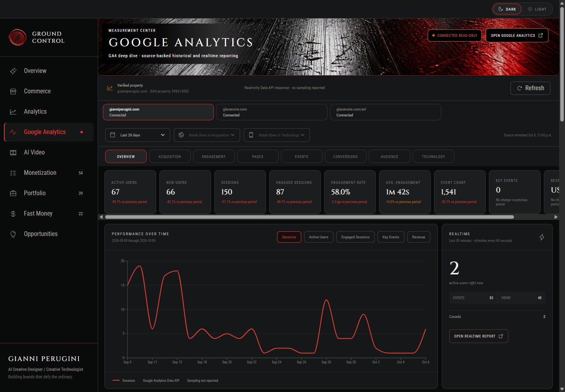Viewport: 565px width, 392px height.
Task: Open the Technology tab
Action: coord(434,156)
